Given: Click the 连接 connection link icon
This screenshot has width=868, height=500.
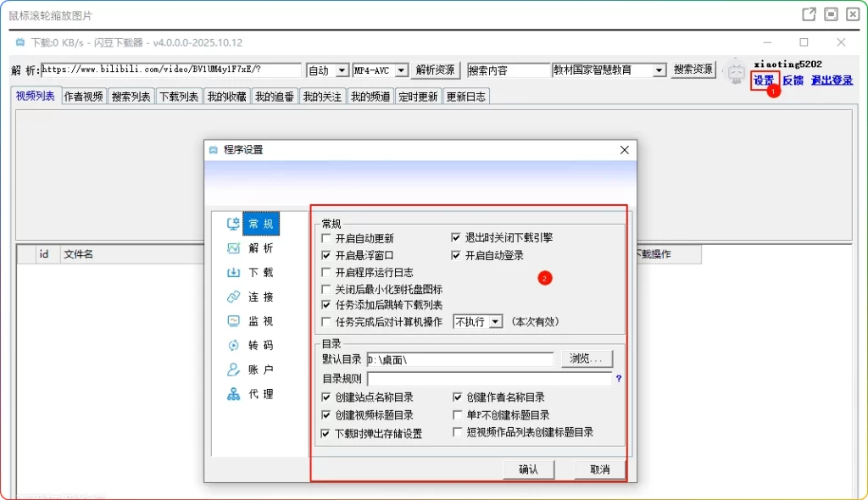Looking at the screenshot, I should [x=233, y=297].
